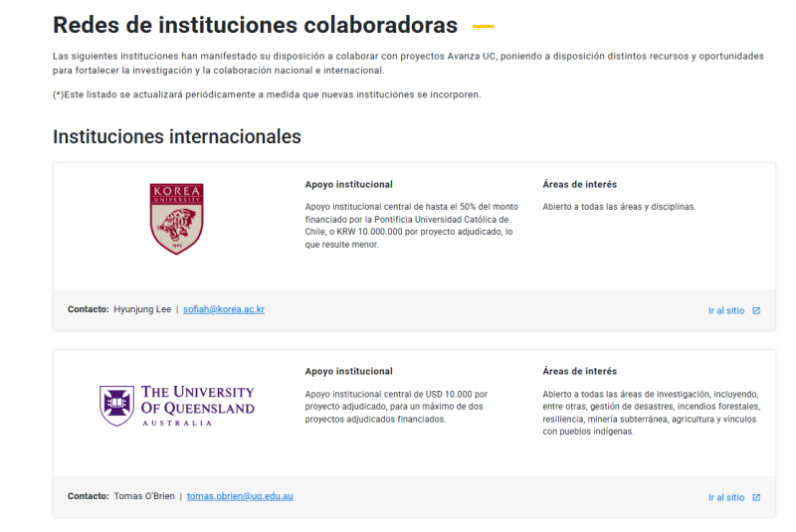Click text 'Abierto a todas las áreas y disciplinas.'
The image size is (796, 532).
coord(619,207)
